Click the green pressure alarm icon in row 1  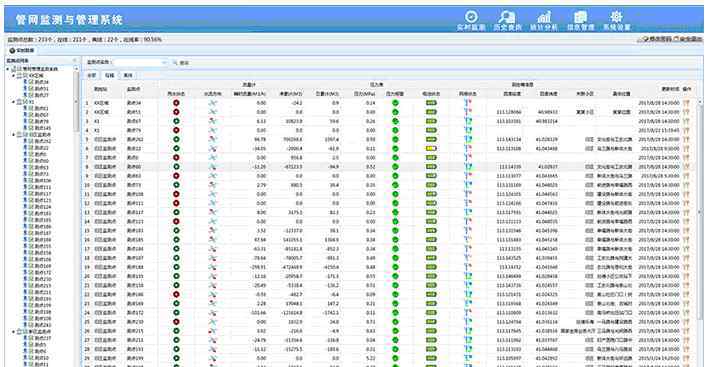click(395, 103)
